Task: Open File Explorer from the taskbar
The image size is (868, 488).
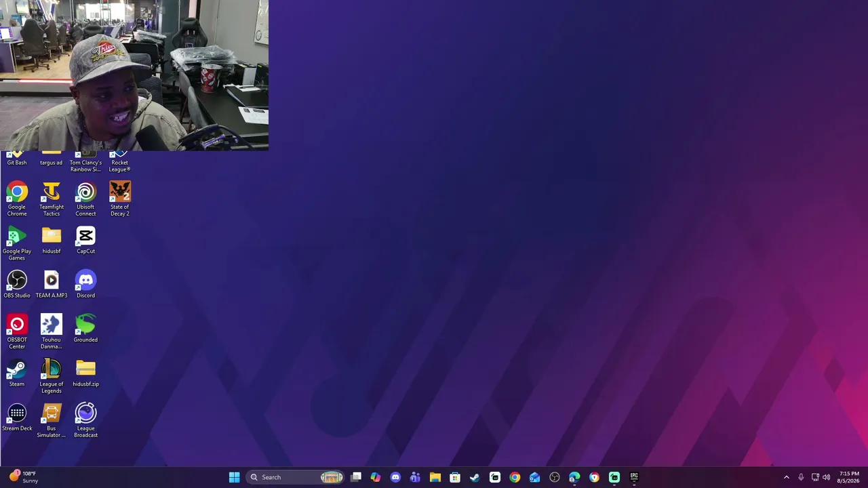Action: (x=435, y=477)
